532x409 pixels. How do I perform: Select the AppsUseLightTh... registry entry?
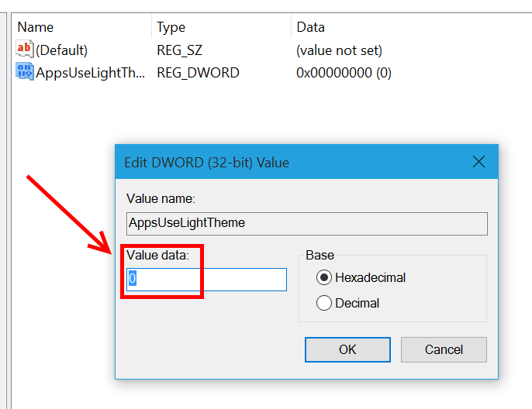[x=90, y=73]
